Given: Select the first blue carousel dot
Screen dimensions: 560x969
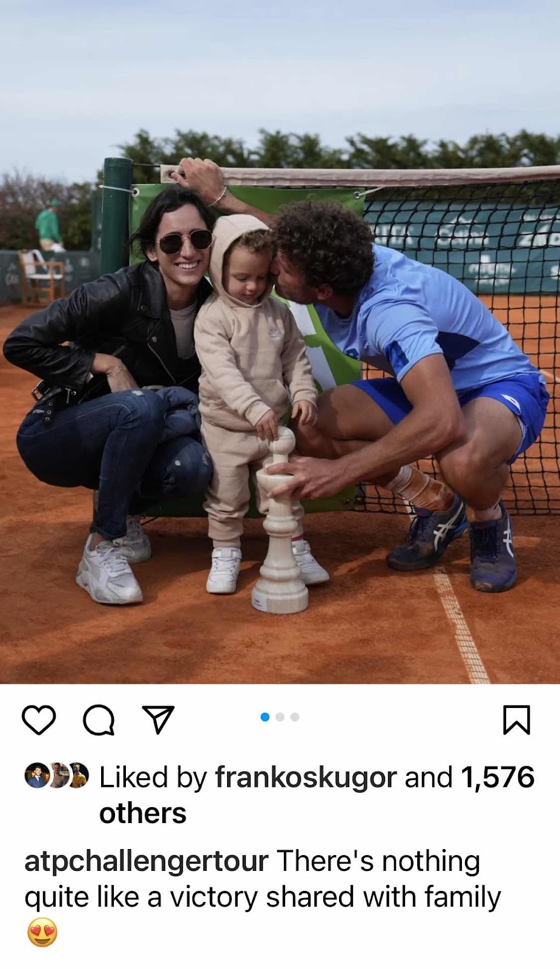Looking at the screenshot, I should pyautogui.click(x=265, y=717).
